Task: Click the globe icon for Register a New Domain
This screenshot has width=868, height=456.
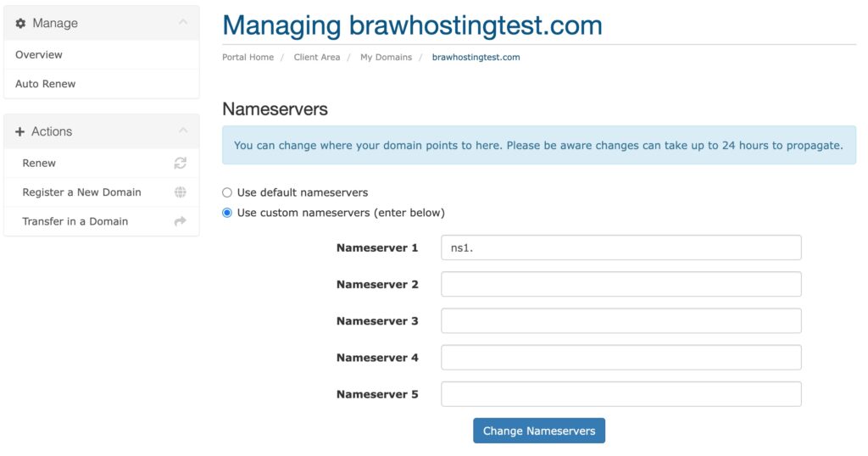Action: (x=181, y=192)
